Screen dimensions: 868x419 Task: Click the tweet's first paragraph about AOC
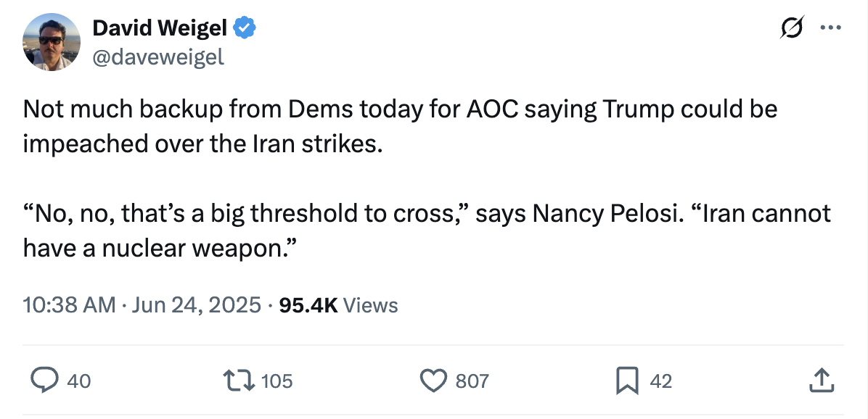click(x=399, y=126)
